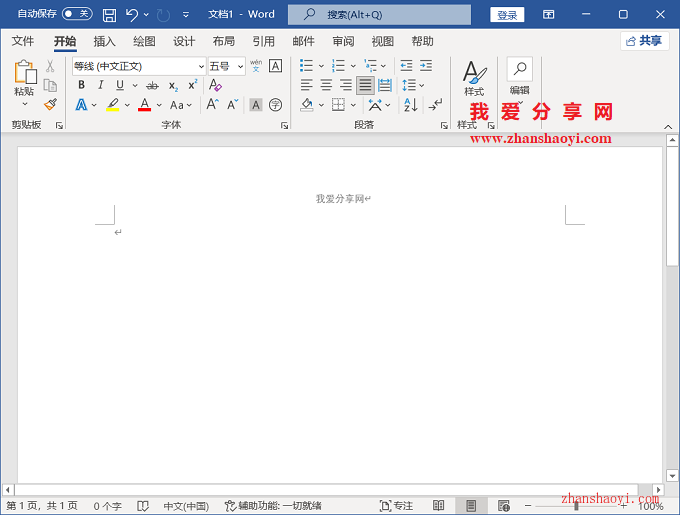This screenshot has width=680, height=515.
Task: Open the Paragraph dialog launcher
Action: pyautogui.click(x=444, y=125)
